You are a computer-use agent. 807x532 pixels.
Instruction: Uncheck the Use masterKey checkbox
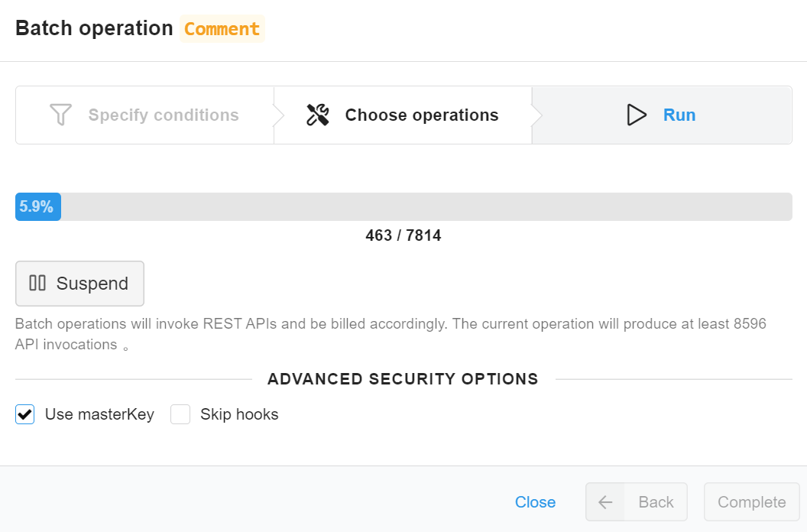click(25, 415)
